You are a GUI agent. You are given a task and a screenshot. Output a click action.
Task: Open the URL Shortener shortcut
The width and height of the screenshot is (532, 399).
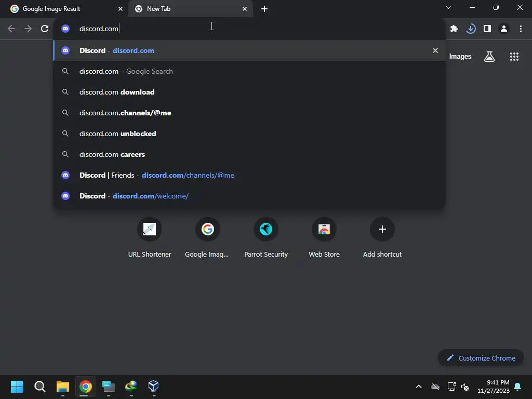tap(149, 238)
